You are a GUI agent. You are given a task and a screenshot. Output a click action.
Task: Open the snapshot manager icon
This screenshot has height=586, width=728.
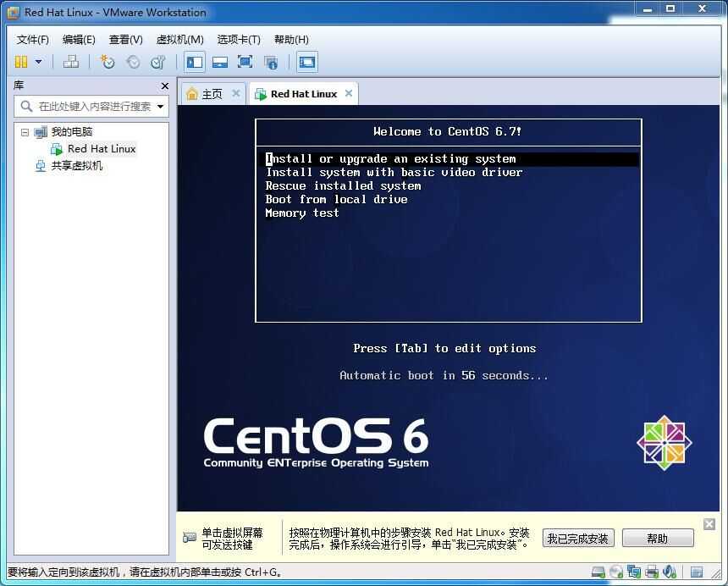157,62
